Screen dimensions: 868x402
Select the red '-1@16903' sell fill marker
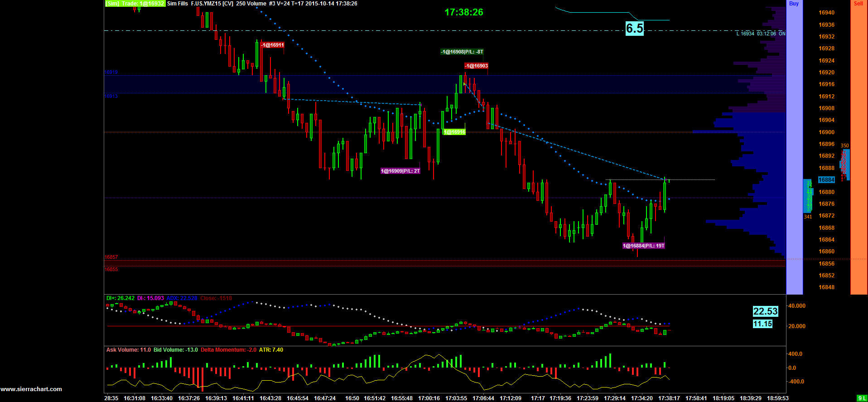[x=476, y=66]
